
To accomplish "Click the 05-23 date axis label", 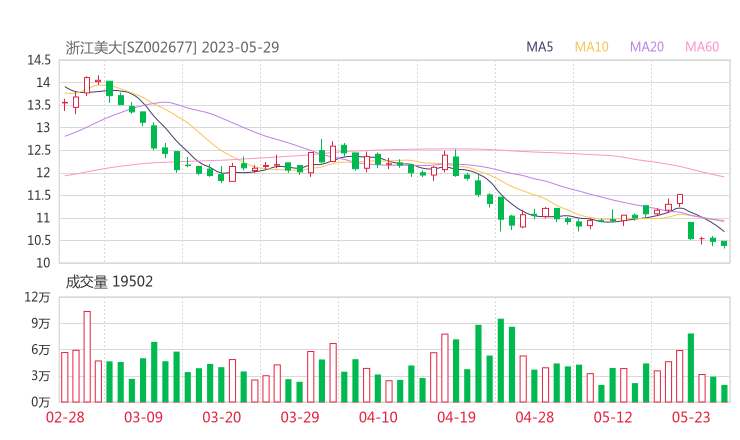I will click(x=691, y=417).
